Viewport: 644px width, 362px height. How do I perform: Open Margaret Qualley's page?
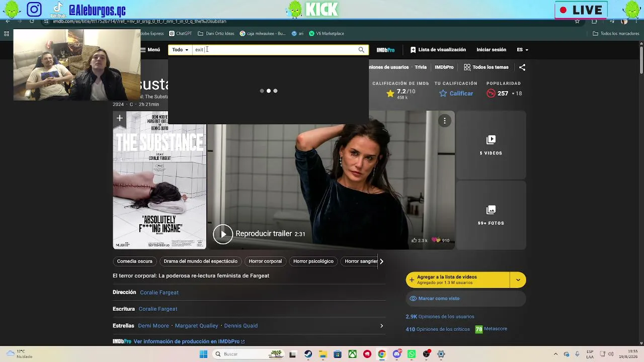click(197, 326)
